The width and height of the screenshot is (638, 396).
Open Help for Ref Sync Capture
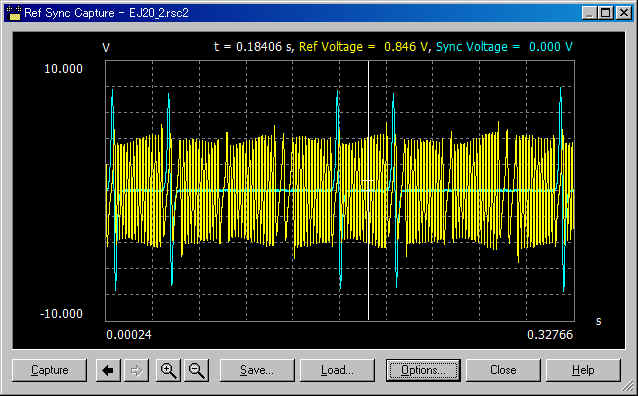point(583,370)
